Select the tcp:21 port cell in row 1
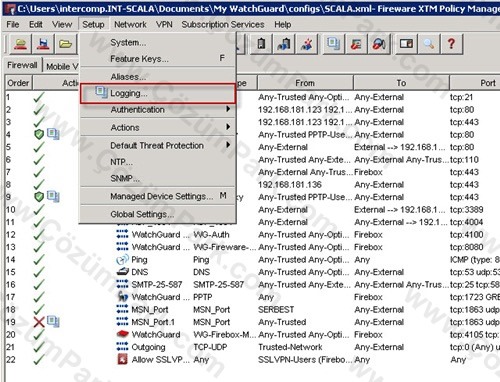Screen dimensions: 500x382 462,97
